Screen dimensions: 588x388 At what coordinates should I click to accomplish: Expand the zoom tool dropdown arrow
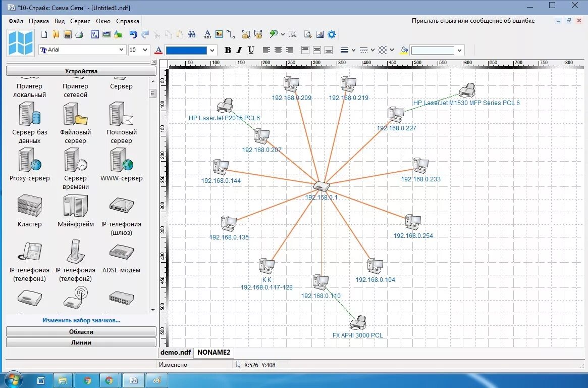283,34
